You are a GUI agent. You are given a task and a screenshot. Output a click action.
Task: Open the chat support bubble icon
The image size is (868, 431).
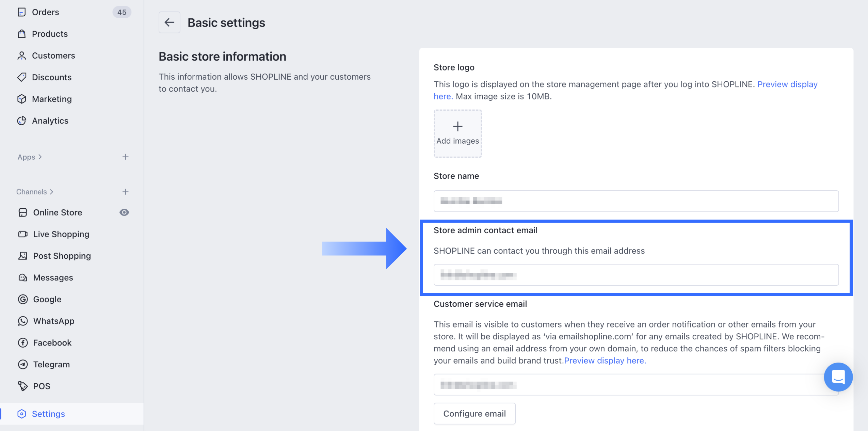(838, 377)
